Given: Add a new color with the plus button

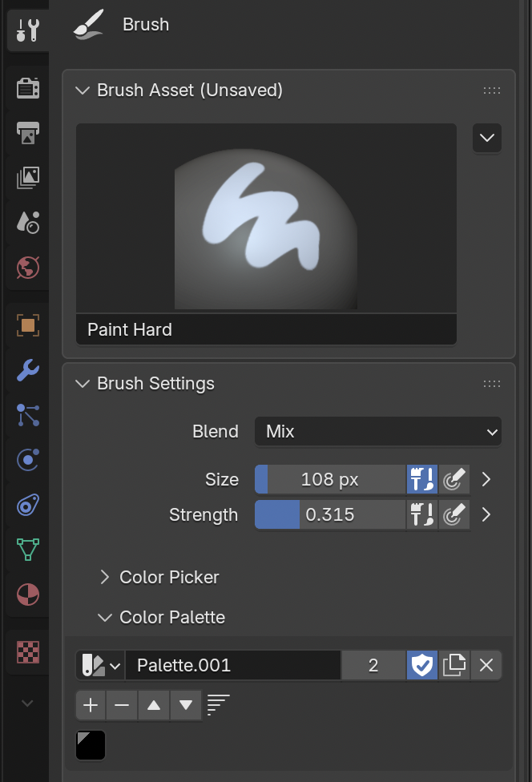Looking at the screenshot, I should (x=91, y=705).
